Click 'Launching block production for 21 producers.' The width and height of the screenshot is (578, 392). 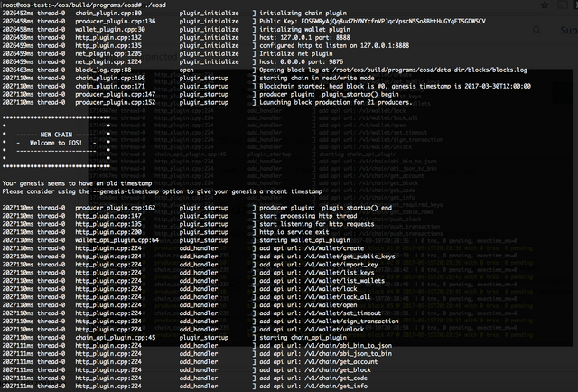336,103
